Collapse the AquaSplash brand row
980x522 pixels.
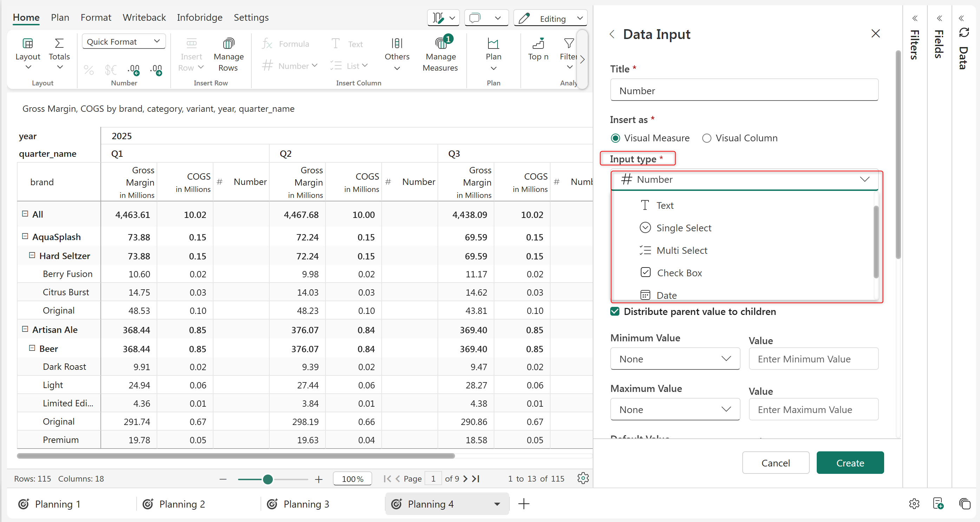pyautogui.click(x=25, y=237)
